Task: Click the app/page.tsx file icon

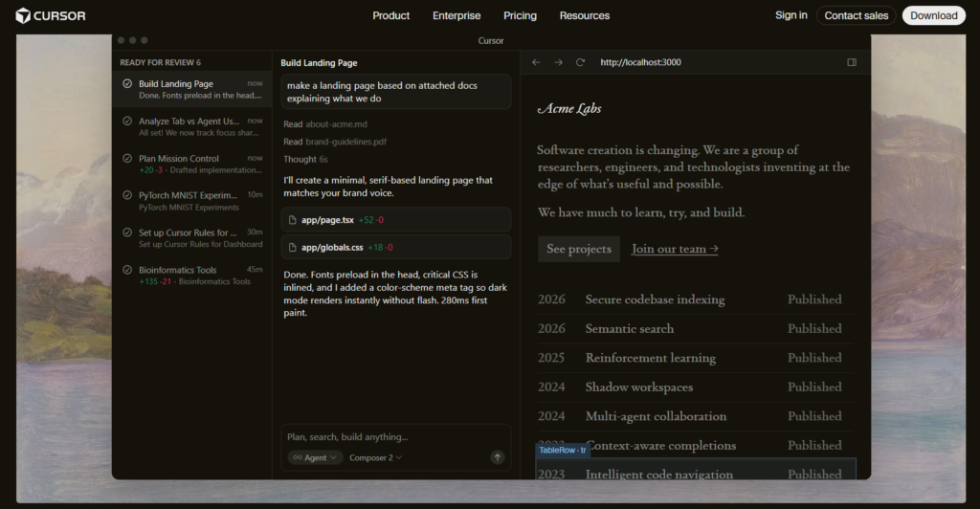Action: tap(292, 220)
